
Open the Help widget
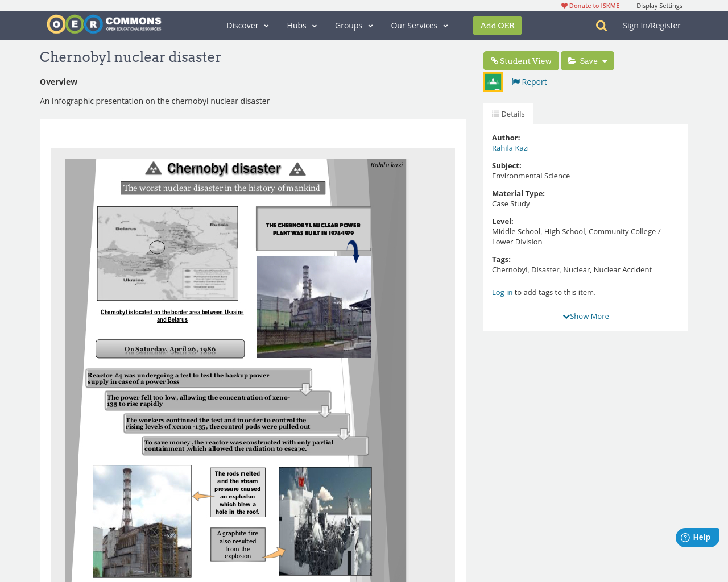(697, 538)
